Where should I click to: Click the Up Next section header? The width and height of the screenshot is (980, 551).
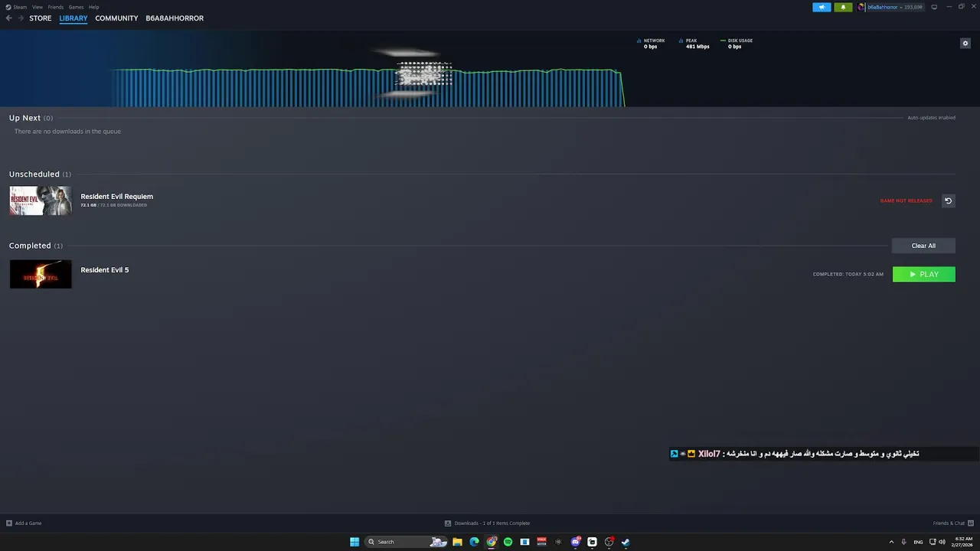(x=31, y=118)
